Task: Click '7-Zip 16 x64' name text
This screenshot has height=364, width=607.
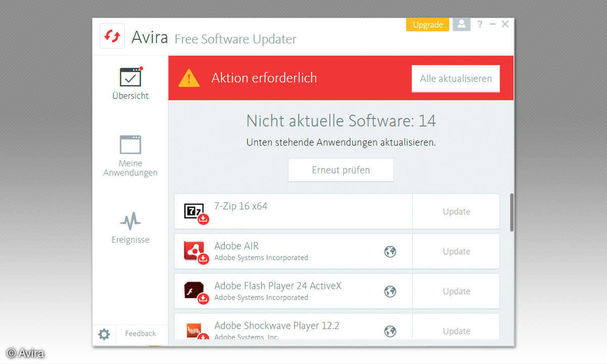Action: tap(241, 206)
